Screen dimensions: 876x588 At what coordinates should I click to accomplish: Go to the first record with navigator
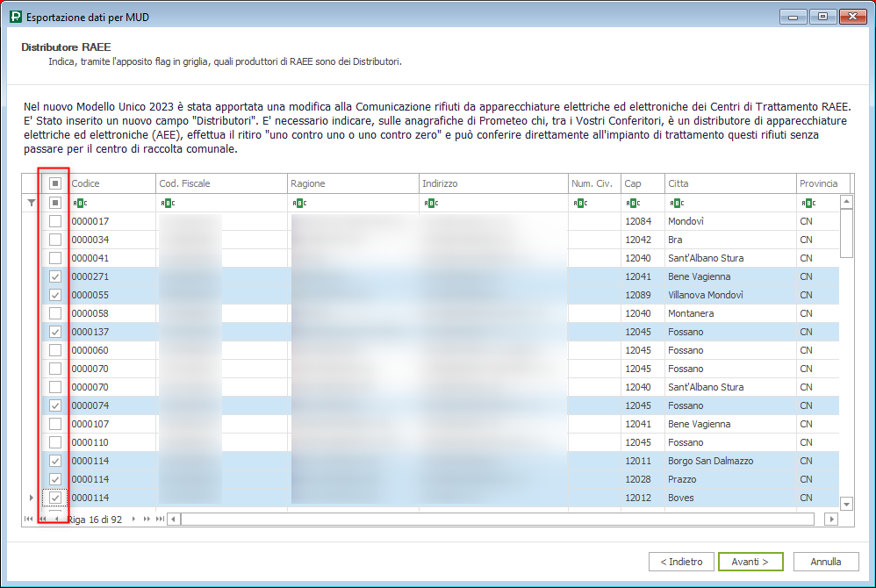pos(28,519)
